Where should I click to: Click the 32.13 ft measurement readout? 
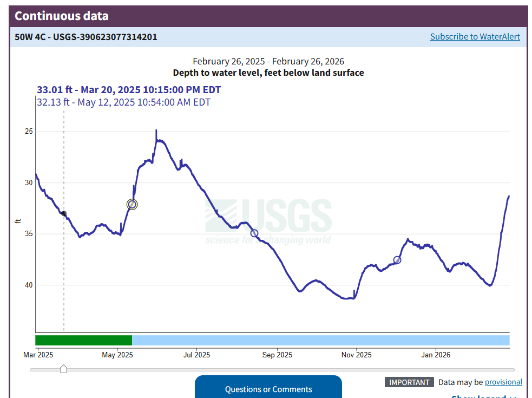123,102
